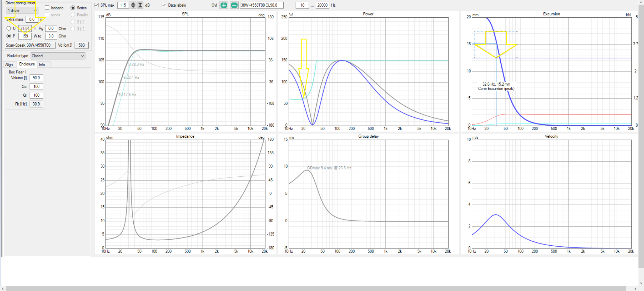Click the SPL max value field 115

pyautogui.click(x=123, y=5)
